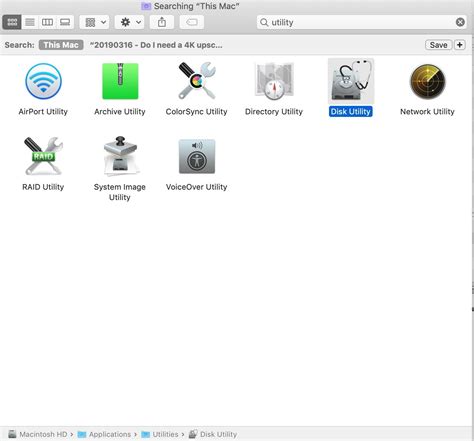Click the highlighted Disk Utility label
The image size is (474, 441).
351,112
